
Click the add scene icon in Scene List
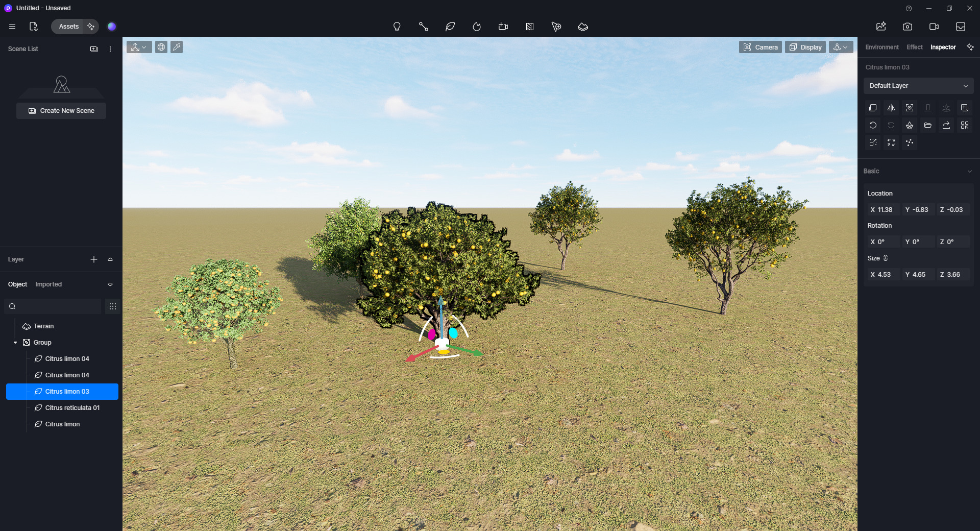(94, 49)
